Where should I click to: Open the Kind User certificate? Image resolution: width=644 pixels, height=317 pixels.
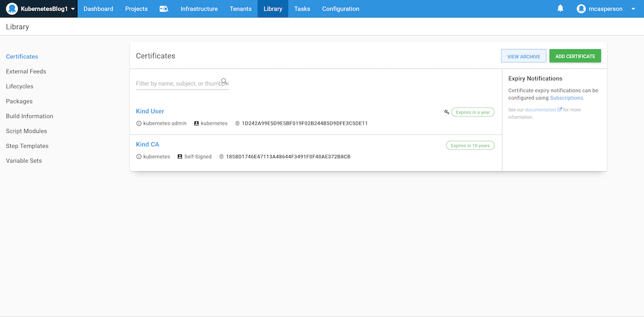click(x=150, y=111)
